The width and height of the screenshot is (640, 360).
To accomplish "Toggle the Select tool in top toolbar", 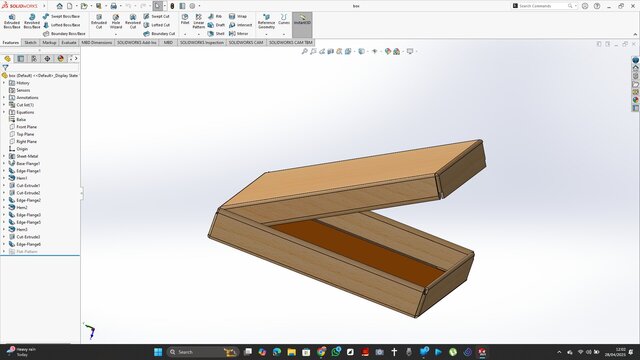I will 158,6.
